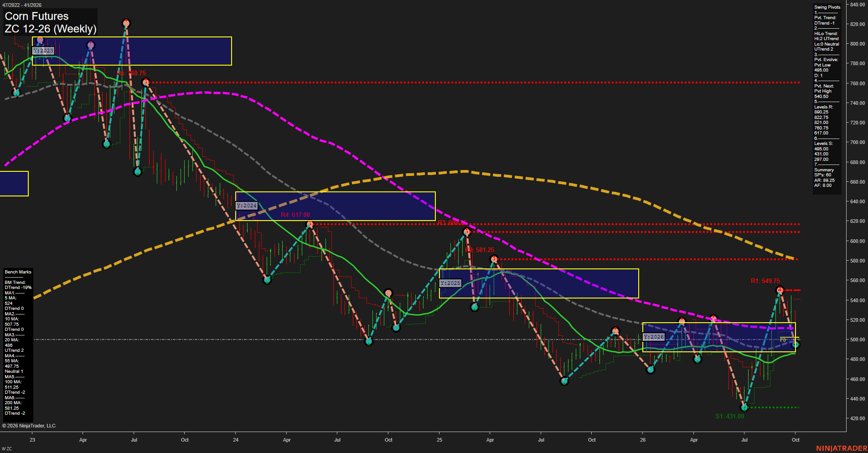Select the "SP's: 60" summary line
The width and height of the screenshot is (868, 453).
tap(822, 175)
